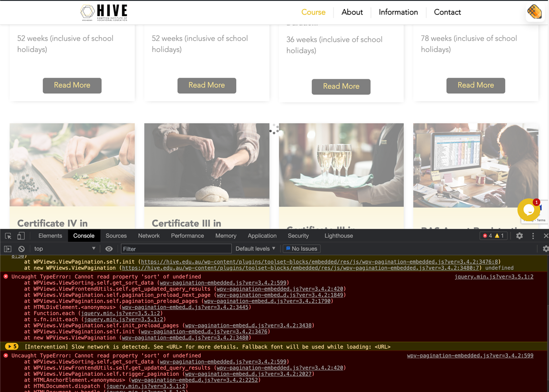The height and width of the screenshot is (392, 549).
Task: Click the yellow warning count showing 1
Action: click(x=499, y=236)
